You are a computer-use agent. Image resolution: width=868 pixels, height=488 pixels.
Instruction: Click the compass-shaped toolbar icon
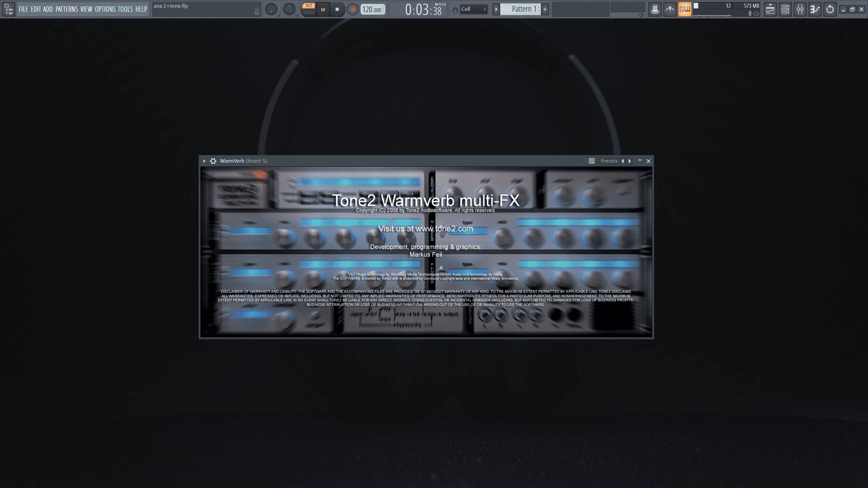pyautogui.click(x=670, y=9)
